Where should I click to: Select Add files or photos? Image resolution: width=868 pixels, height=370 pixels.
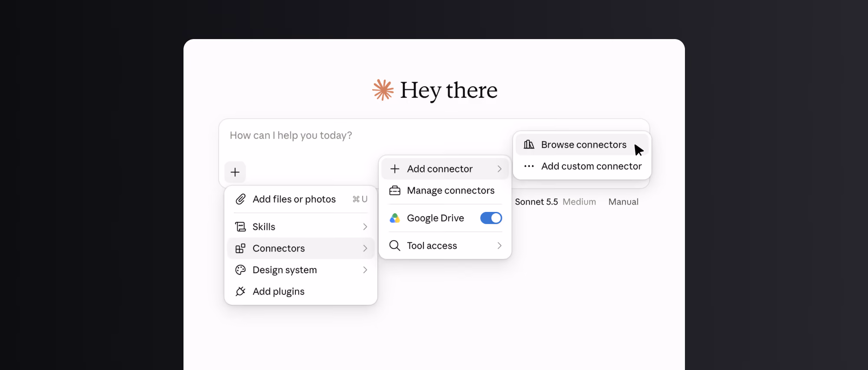tap(301, 199)
